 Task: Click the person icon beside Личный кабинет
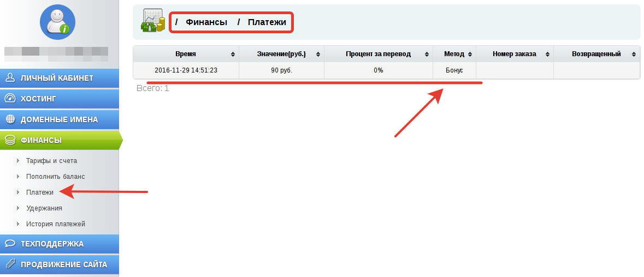(x=10, y=78)
